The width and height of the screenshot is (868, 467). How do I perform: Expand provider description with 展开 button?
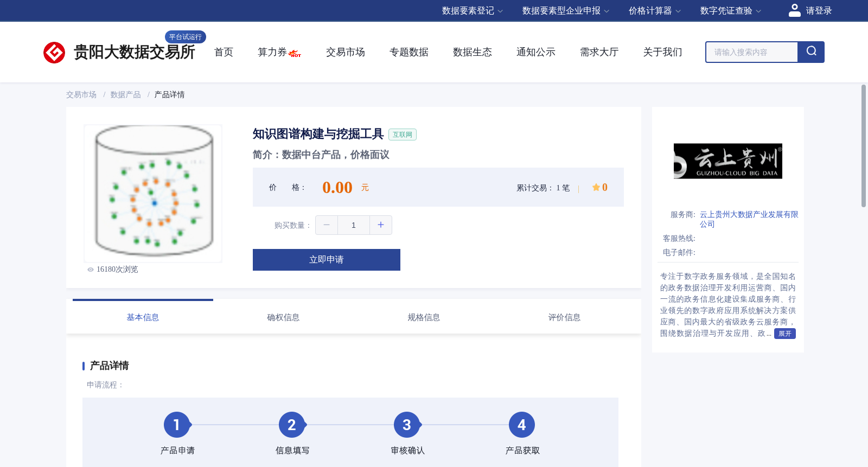pyautogui.click(x=785, y=334)
